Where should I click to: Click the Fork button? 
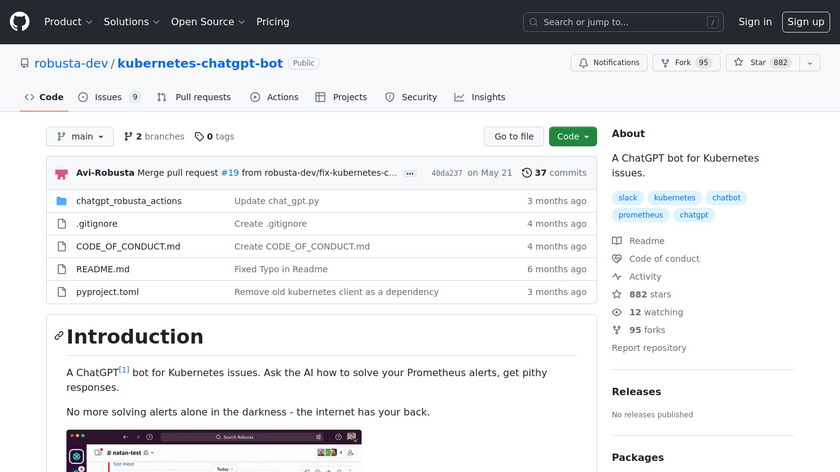tap(686, 63)
